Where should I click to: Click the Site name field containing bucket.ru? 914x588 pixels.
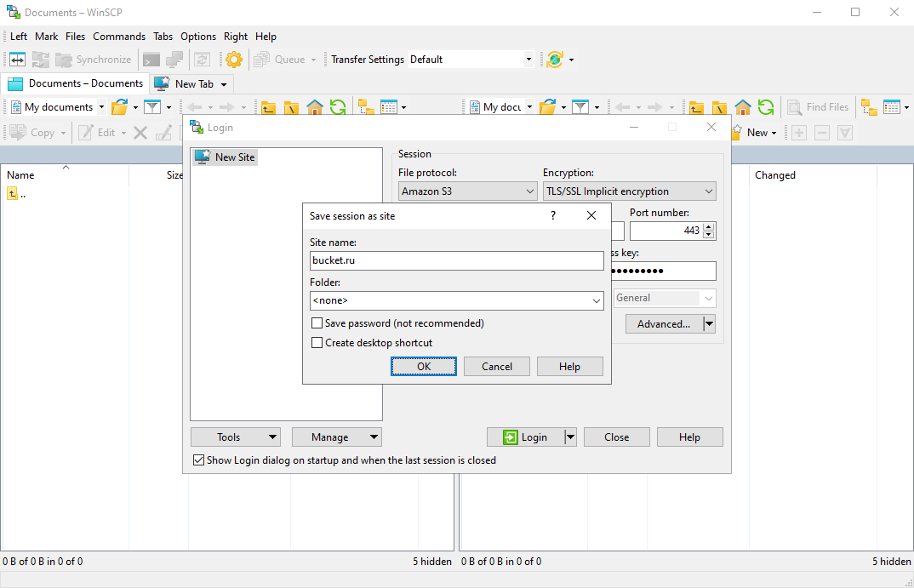(457, 260)
